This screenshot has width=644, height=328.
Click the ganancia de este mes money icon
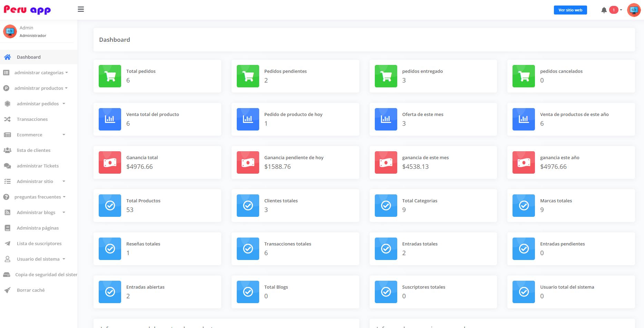coord(386,162)
